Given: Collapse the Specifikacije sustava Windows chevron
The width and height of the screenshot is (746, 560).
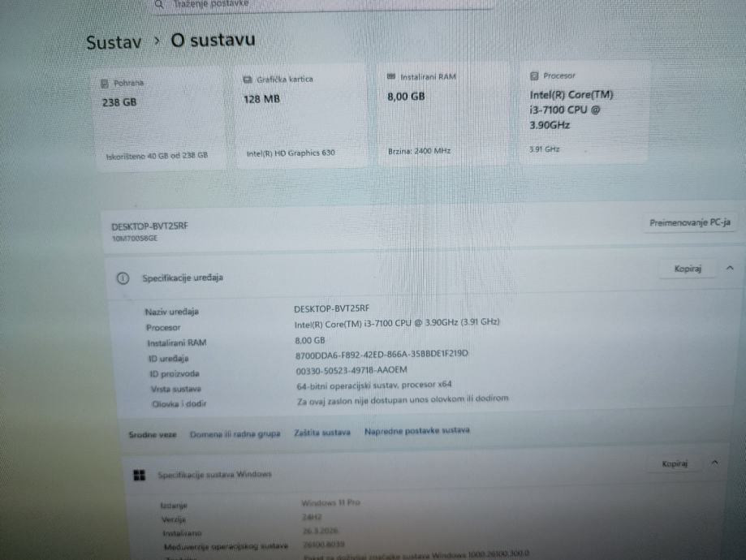Looking at the screenshot, I should (x=714, y=463).
